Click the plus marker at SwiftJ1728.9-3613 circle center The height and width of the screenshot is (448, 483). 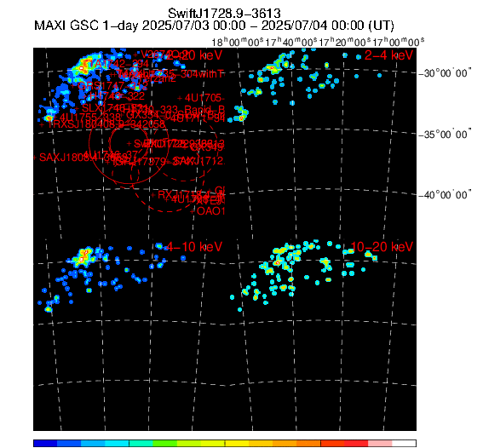[x=129, y=143]
